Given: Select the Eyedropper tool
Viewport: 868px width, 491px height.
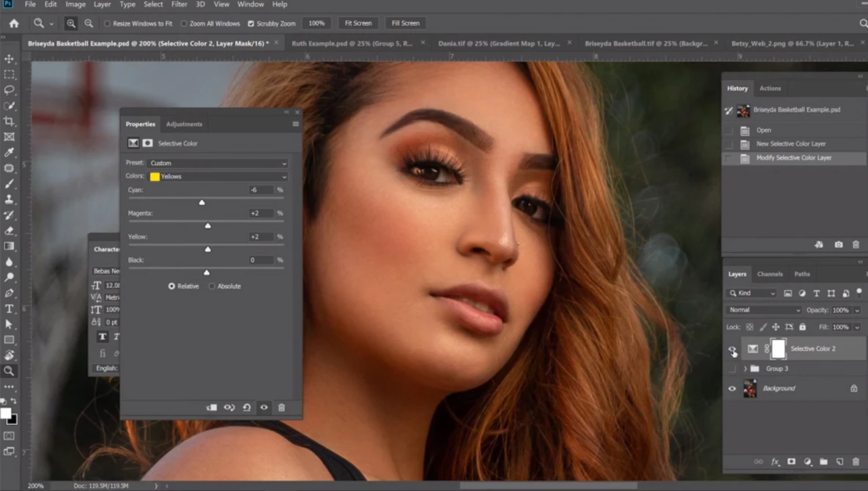Looking at the screenshot, I should [x=9, y=152].
